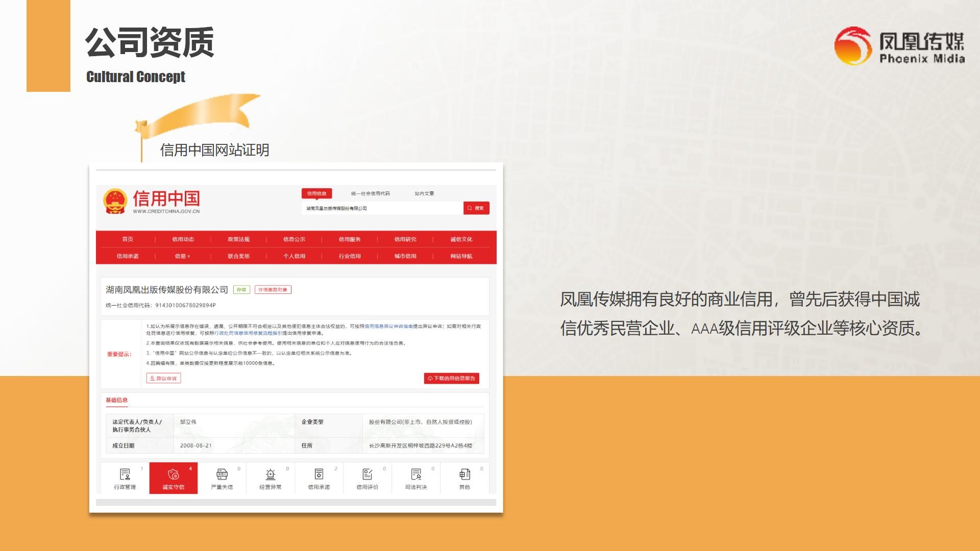Click the 异议申诉 button
Viewport: 980px width, 551px height.
[x=163, y=379]
